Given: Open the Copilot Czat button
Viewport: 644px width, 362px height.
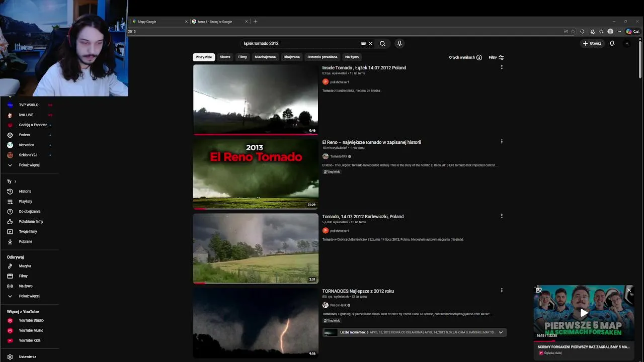Looking at the screenshot, I should 632,31.
